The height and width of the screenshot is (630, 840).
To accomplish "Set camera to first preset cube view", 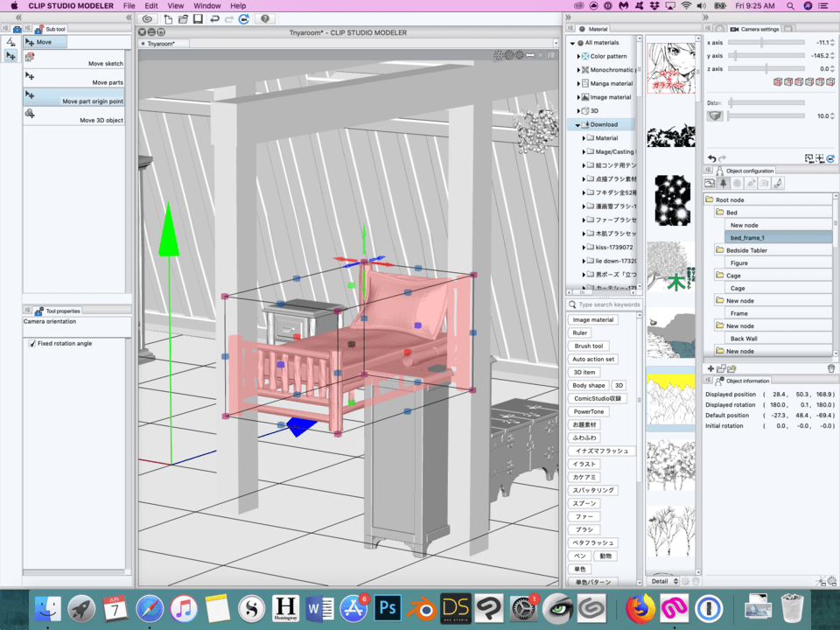I will pos(778,82).
